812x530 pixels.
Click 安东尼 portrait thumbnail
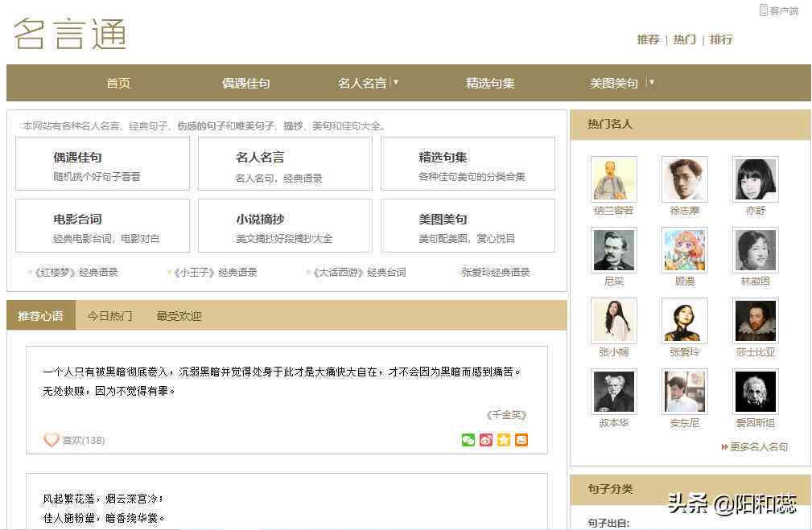[x=685, y=392]
